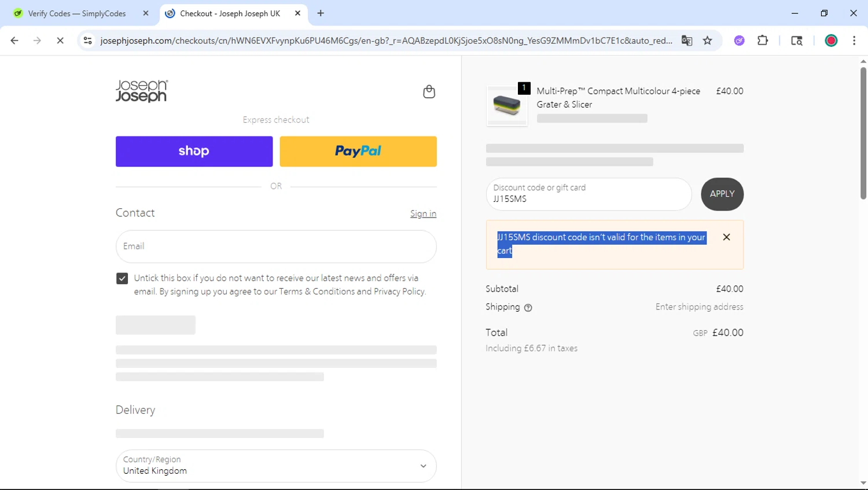Screen dimensions: 868x490
Task: Open the Extensions puzzle piece menu
Action: [763, 40]
